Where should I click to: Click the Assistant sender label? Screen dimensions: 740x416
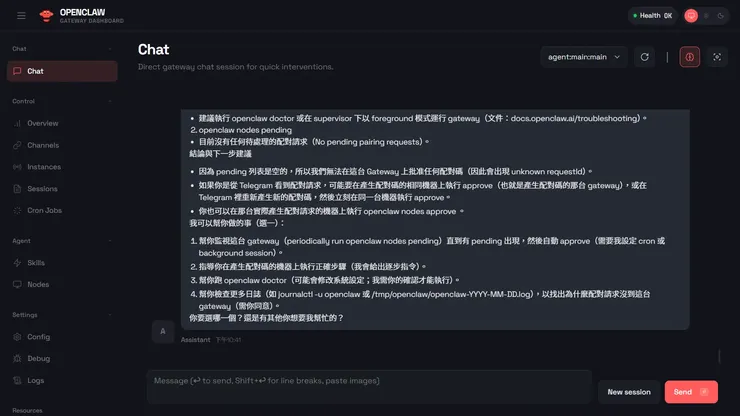coord(195,340)
